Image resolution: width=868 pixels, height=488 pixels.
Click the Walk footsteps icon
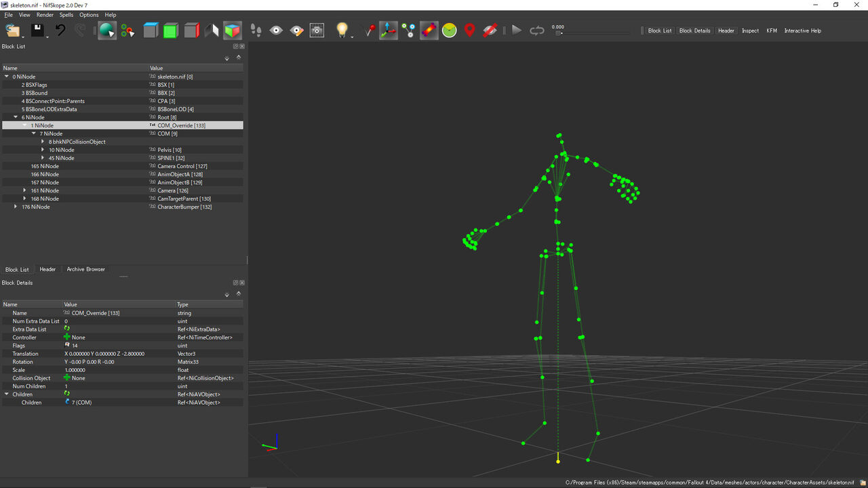(256, 30)
